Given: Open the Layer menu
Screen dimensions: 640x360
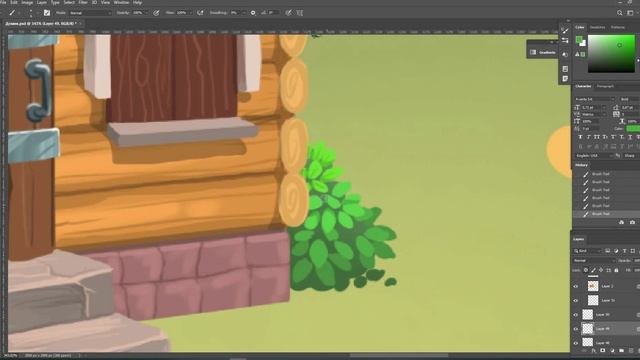Looking at the screenshot, I should [x=42, y=2].
